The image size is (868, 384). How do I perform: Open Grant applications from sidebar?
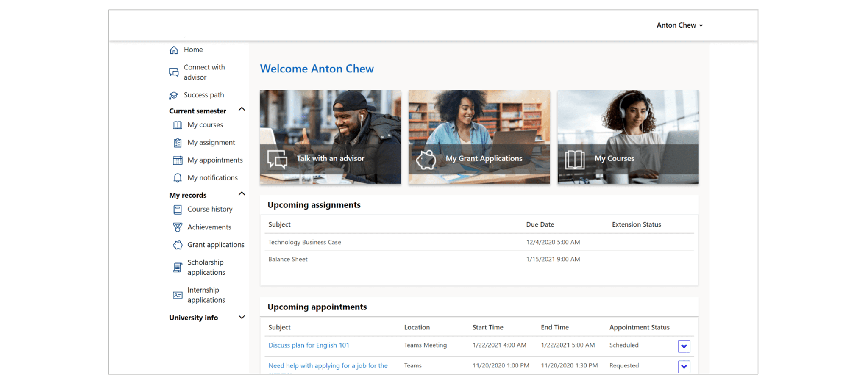click(216, 245)
